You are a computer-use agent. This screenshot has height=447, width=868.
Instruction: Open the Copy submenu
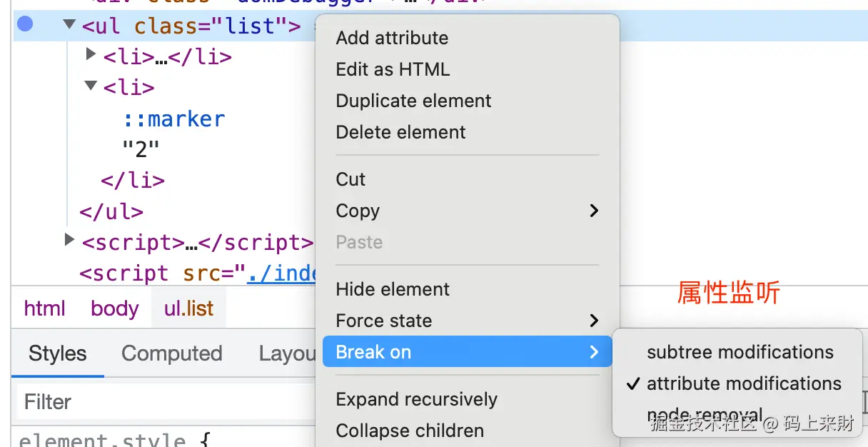click(x=468, y=211)
